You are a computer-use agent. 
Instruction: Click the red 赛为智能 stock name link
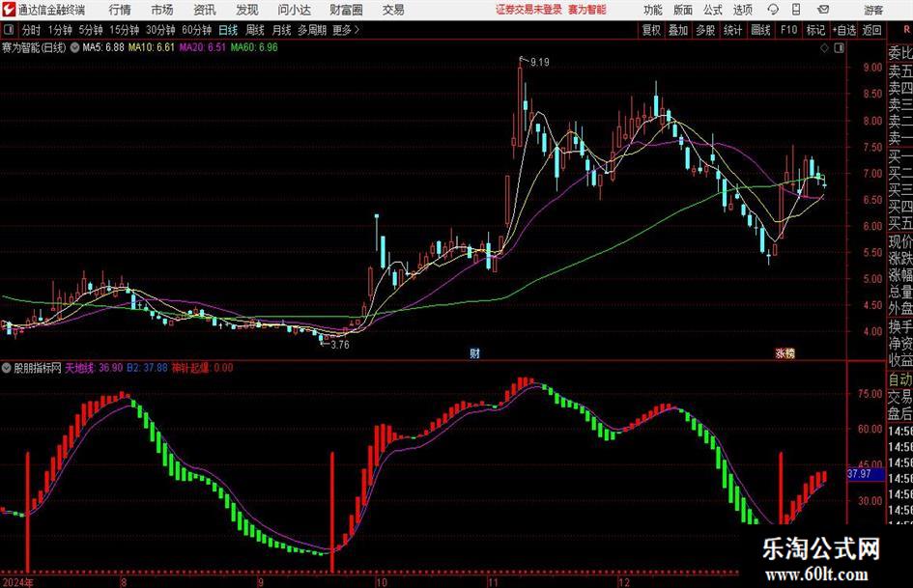pos(587,10)
